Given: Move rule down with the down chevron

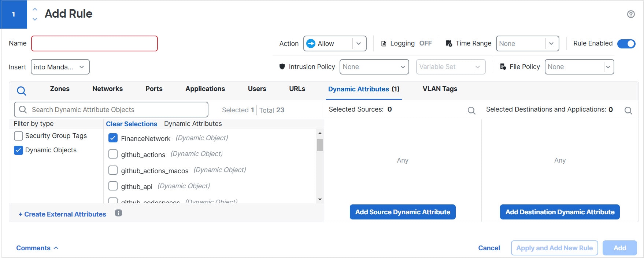Looking at the screenshot, I should tap(35, 19).
